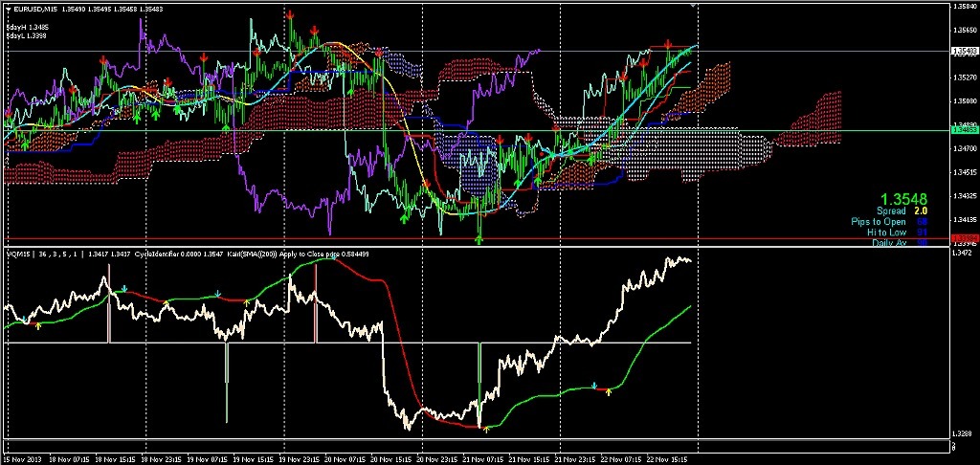Click the green price tag 1.34853

(965, 130)
